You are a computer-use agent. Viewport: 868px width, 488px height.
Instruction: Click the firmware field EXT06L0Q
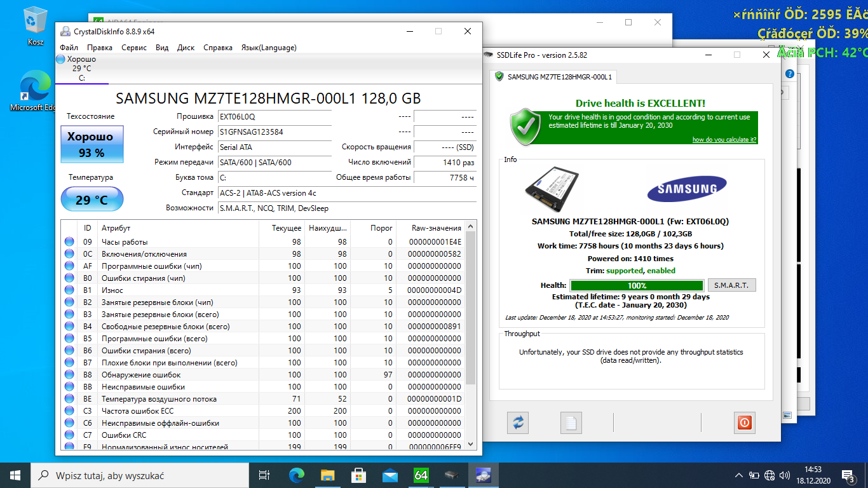[275, 117]
